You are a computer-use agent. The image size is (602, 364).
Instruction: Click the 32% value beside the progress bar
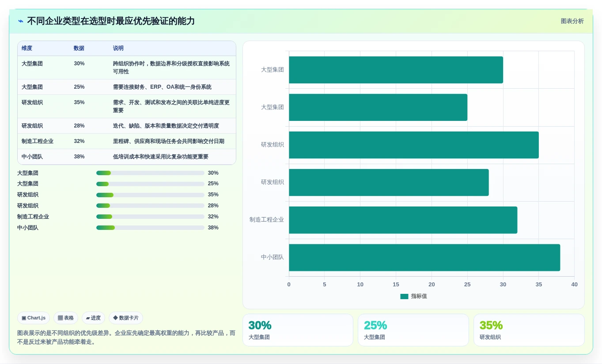click(213, 217)
